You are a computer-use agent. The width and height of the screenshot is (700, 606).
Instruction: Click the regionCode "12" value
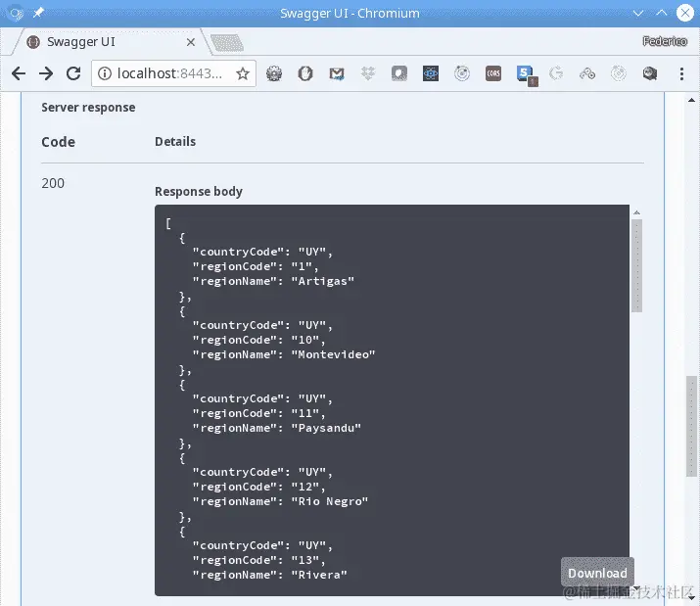(x=304, y=487)
